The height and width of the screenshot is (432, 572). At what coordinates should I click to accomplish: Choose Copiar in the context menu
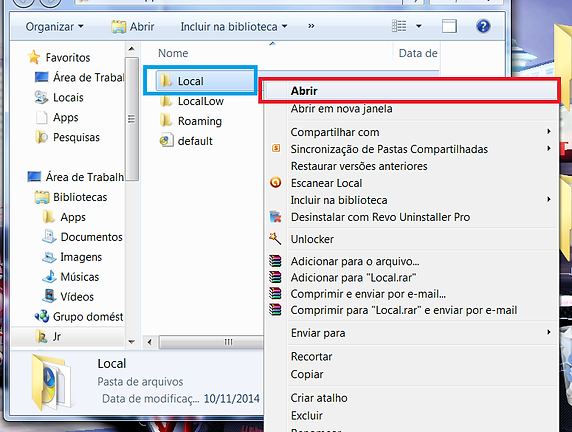[x=411, y=374]
